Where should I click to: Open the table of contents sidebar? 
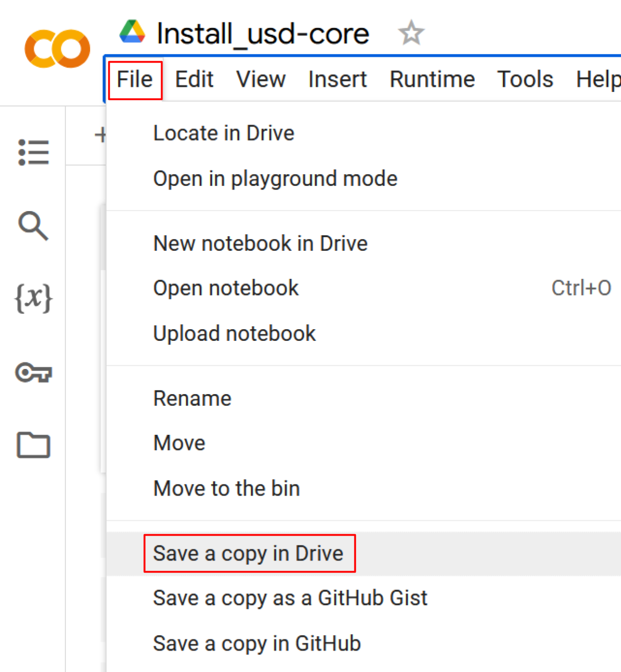point(34,152)
